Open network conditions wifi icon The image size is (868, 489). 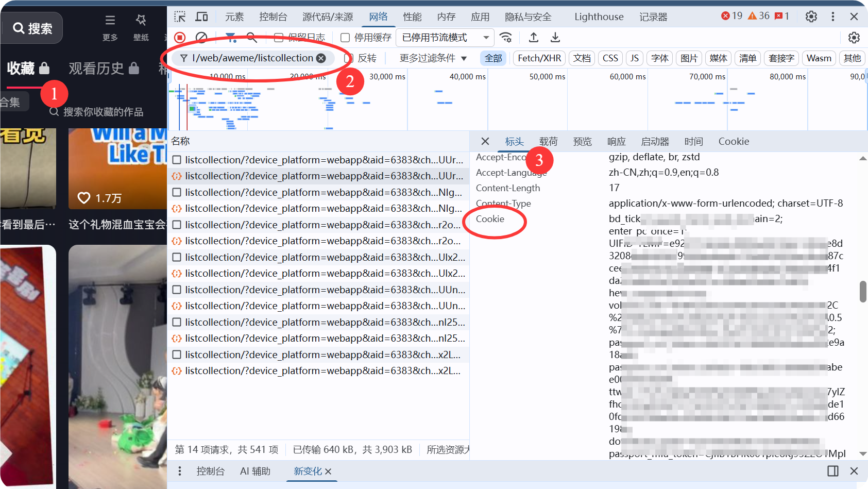pos(506,37)
